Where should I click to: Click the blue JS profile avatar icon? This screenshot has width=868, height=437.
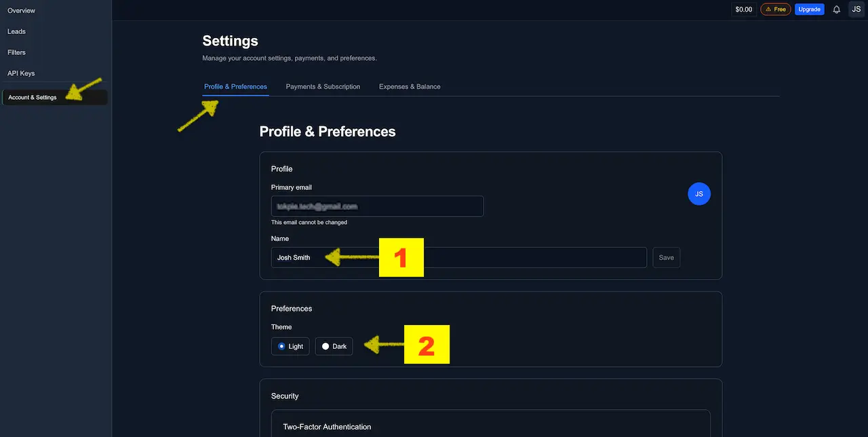(699, 193)
